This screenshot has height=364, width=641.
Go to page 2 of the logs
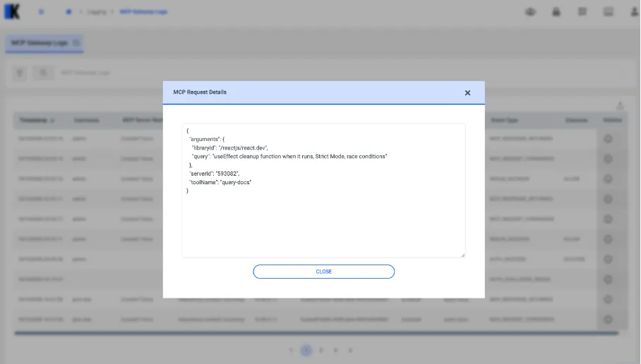pyautogui.click(x=321, y=351)
